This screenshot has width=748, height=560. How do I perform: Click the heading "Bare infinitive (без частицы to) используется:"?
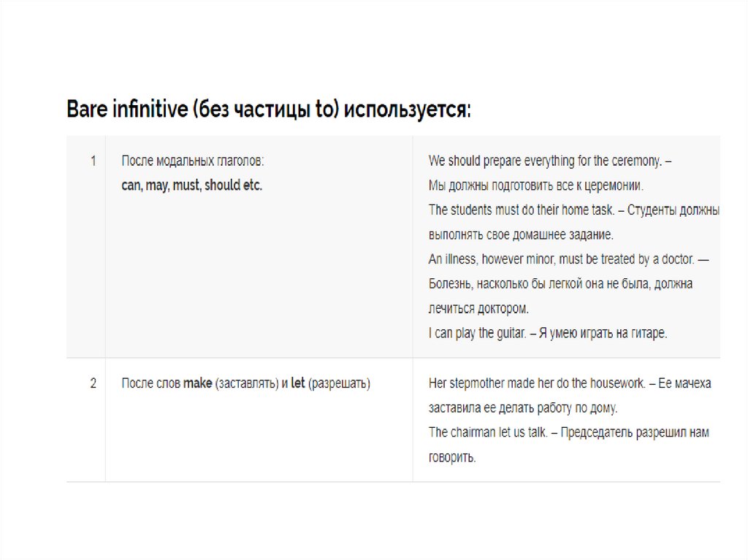pyautogui.click(x=269, y=110)
